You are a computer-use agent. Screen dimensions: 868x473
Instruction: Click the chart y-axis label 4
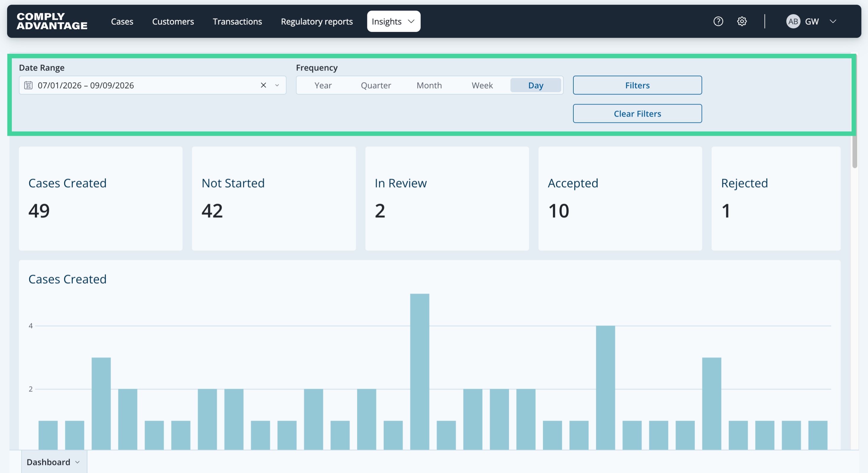(x=31, y=326)
